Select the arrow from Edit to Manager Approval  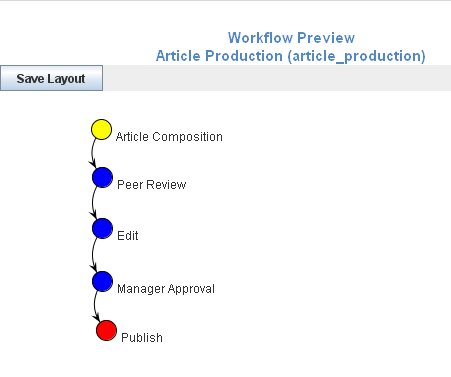(x=93, y=255)
